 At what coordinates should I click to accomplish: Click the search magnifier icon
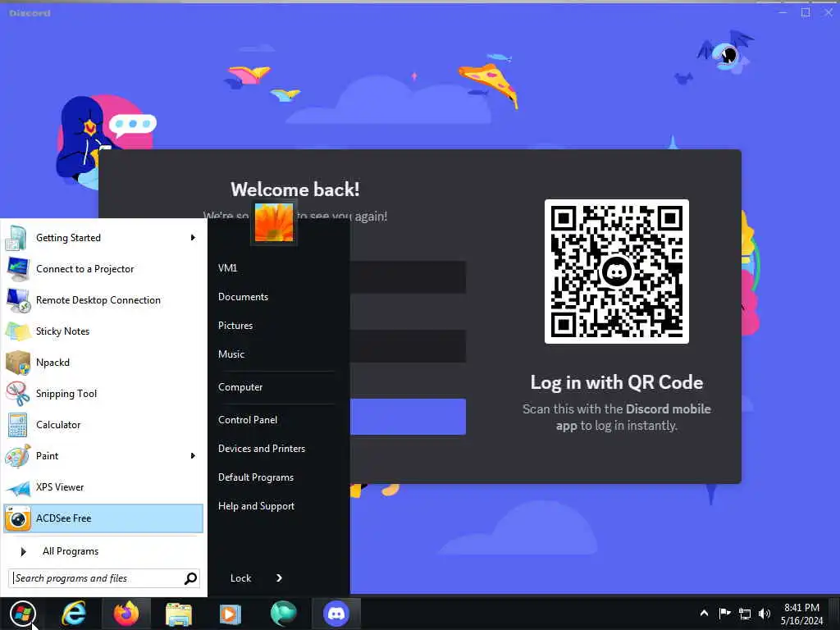190,578
